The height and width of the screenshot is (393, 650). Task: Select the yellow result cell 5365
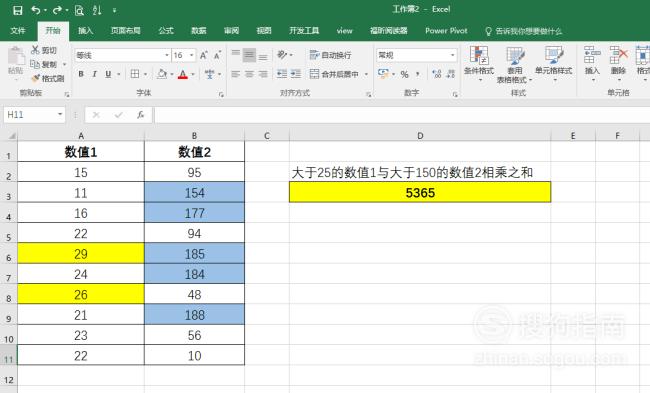(420, 192)
